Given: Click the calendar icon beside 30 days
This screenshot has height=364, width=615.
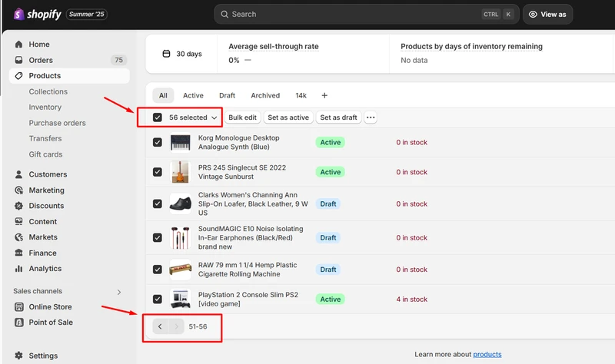Looking at the screenshot, I should click(166, 54).
